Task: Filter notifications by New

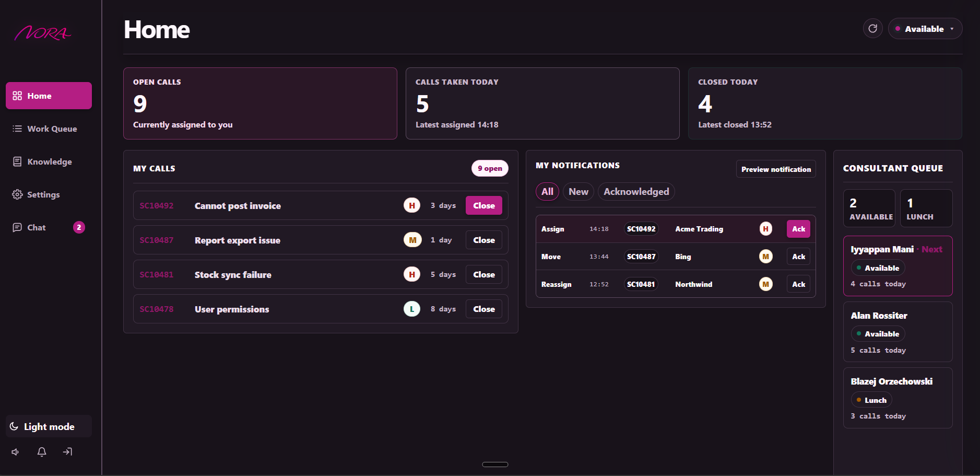Action: 578,192
